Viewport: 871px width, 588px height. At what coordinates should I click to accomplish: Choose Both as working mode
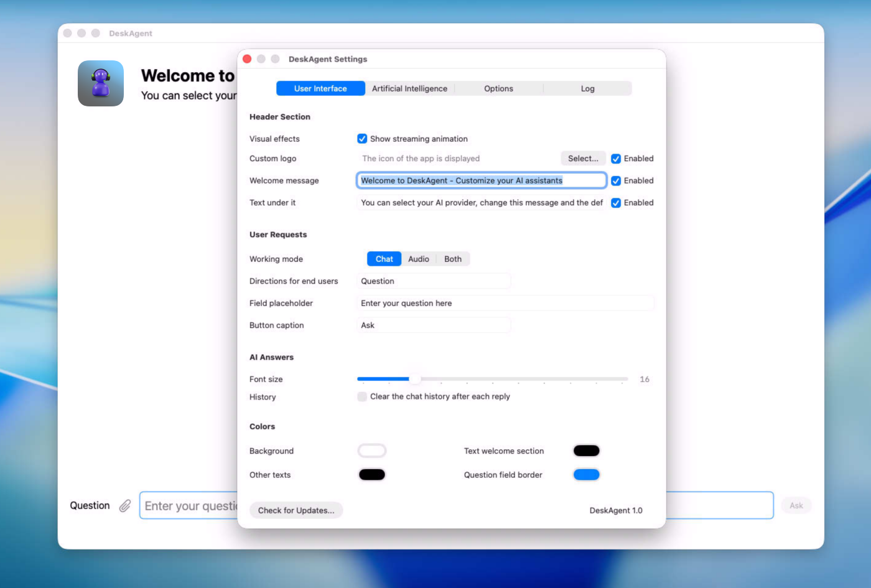453,259
